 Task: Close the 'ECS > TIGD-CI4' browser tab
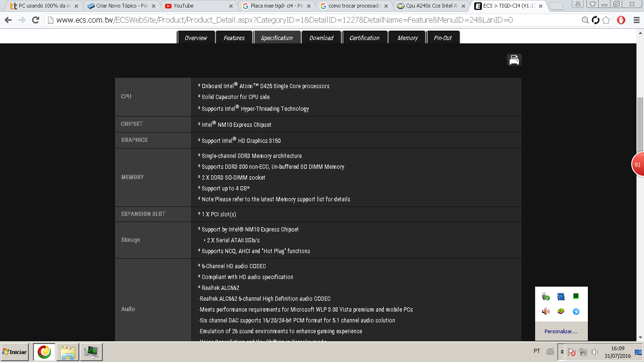click(541, 6)
